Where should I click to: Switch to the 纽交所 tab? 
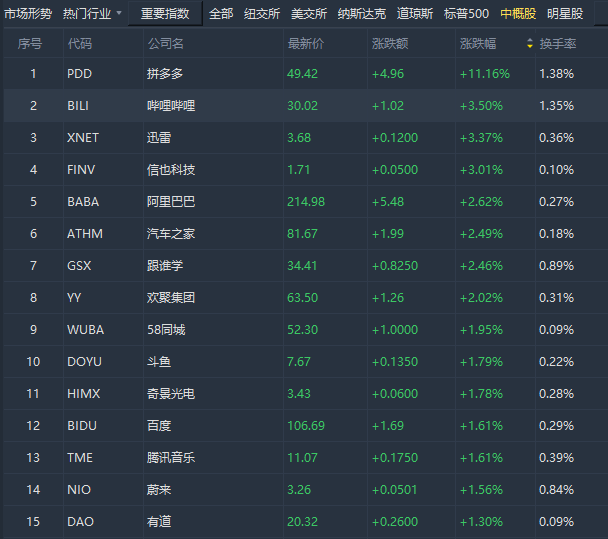pyautogui.click(x=262, y=14)
